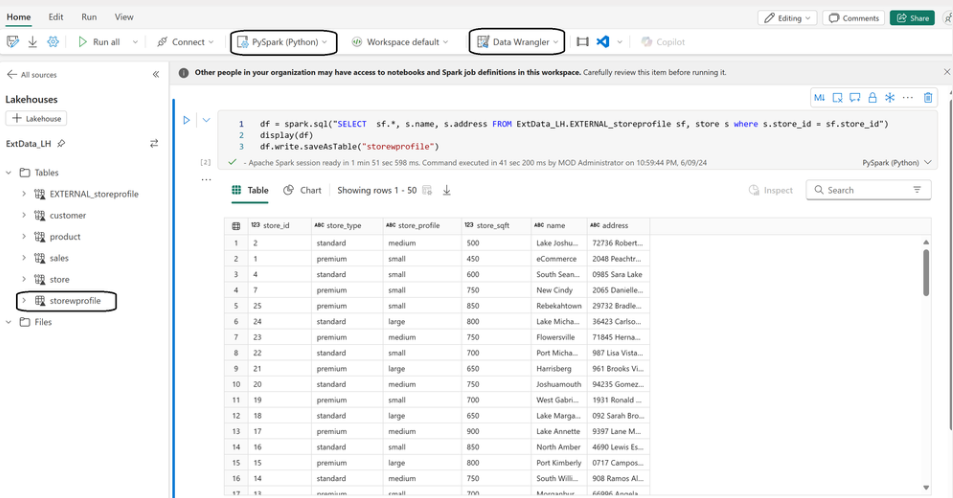
Task: Click the Copilot toolbar button
Action: 663,42
